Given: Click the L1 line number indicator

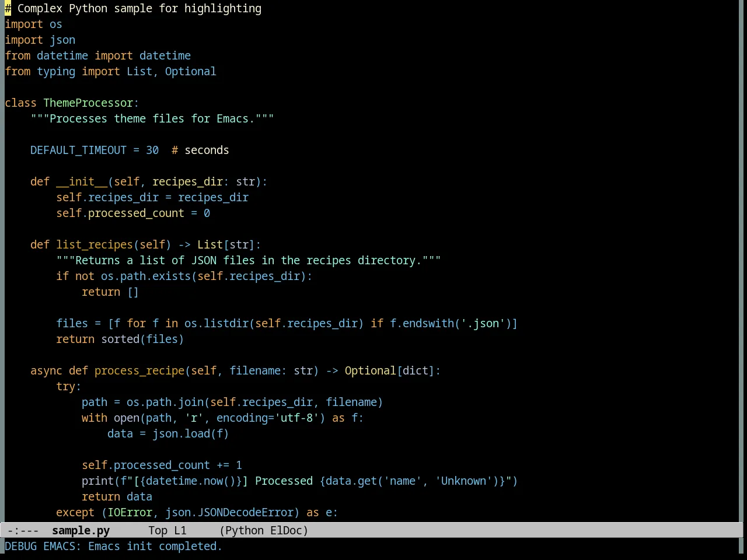Looking at the screenshot, I should tap(180, 530).
